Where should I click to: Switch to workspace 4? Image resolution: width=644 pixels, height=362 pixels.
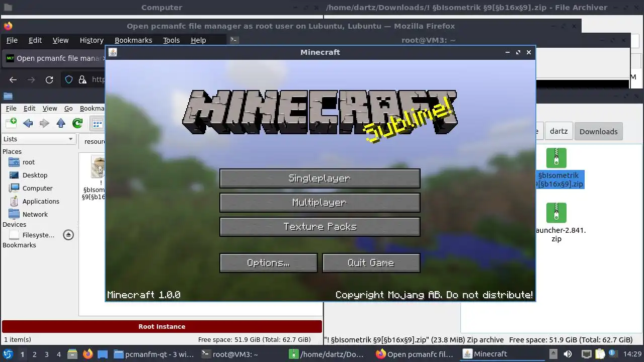coord(58,354)
